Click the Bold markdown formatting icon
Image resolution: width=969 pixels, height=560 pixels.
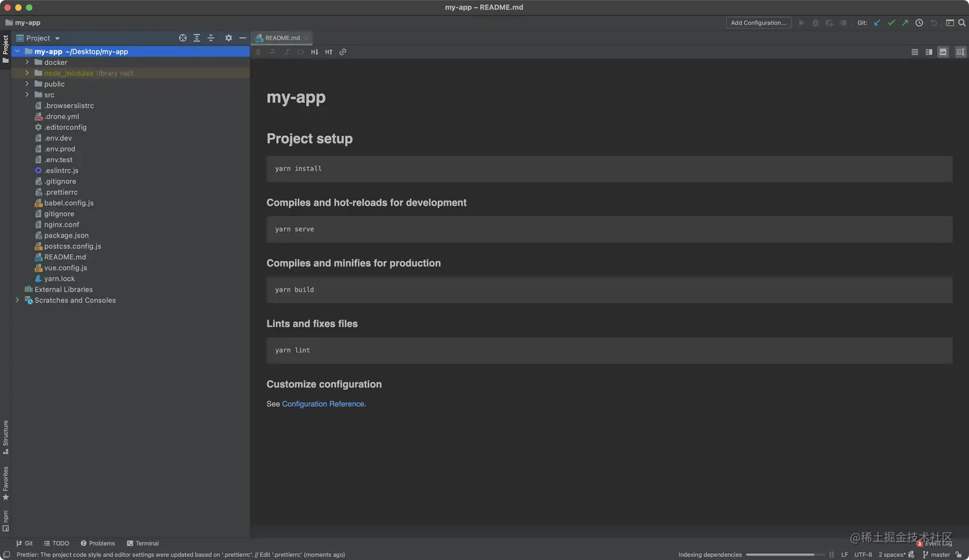click(x=258, y=52)
